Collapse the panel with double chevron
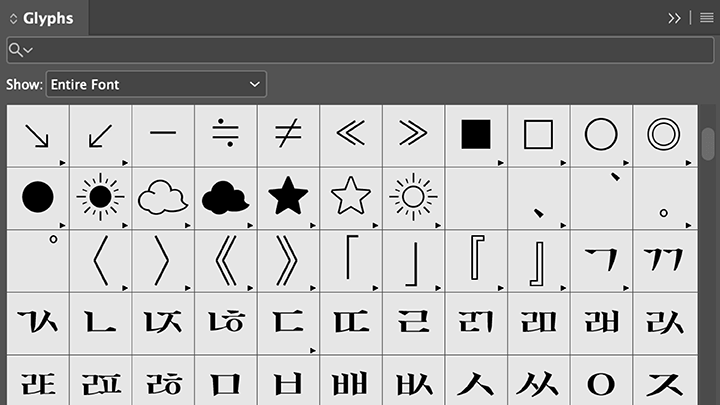The width and height of the screenshot is (720, 405). pos(674,18)
